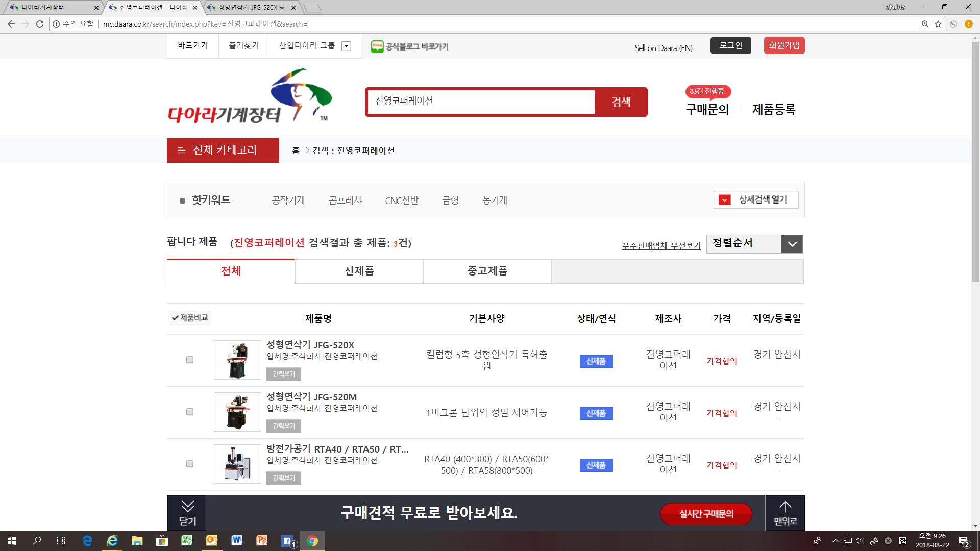Click the 농기계 hot keyword
This screenshot has width=980, height=551.
[x=495, y=201]
